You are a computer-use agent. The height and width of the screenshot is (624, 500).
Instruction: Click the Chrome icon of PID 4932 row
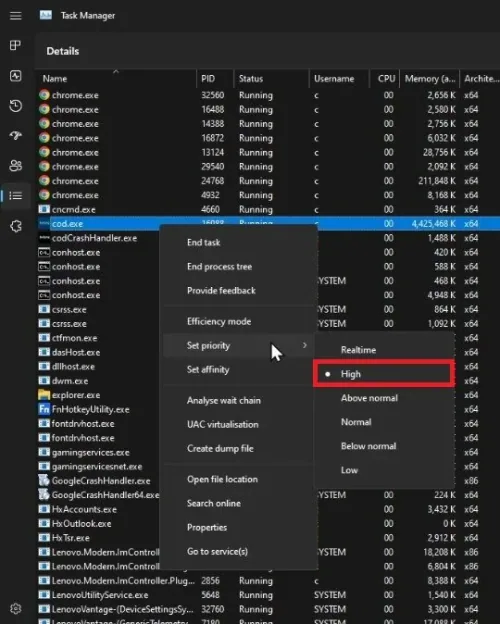click(x=44, y=195)
